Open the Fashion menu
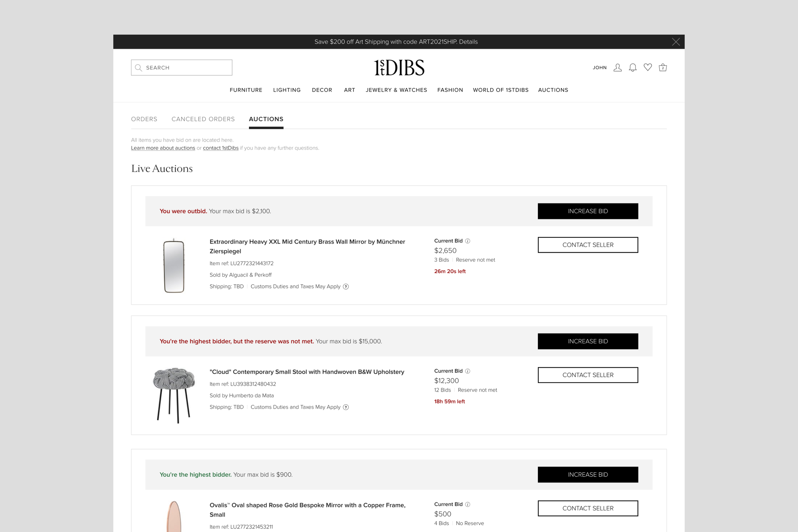 (x=450, y=90)
